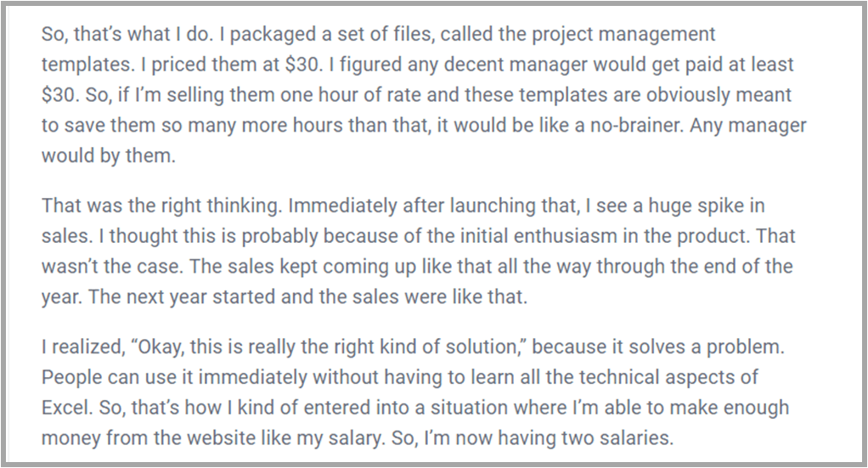This screenshot has height=468, width=868.
Task: Click the line "would by them."
Action: click(x=109, y=155)
